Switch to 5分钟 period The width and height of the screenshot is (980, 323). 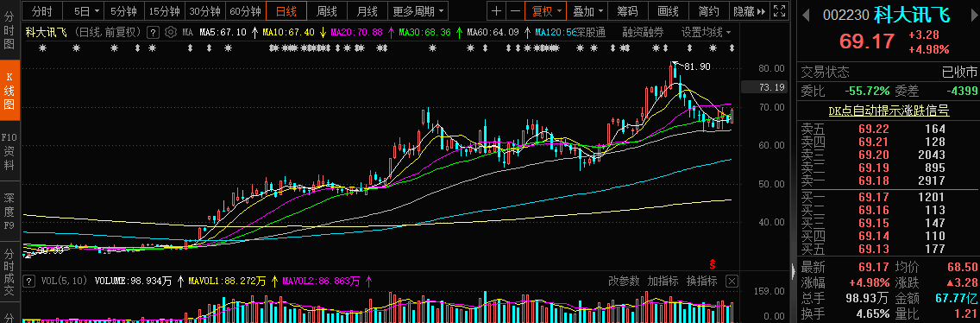tap(123, 10)
